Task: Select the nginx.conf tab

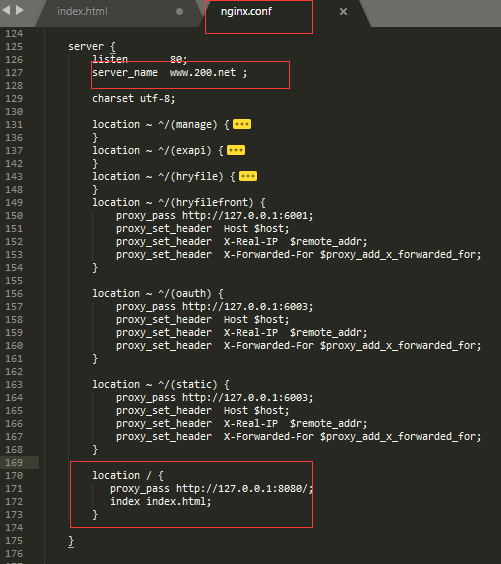Action: (246, 12)
